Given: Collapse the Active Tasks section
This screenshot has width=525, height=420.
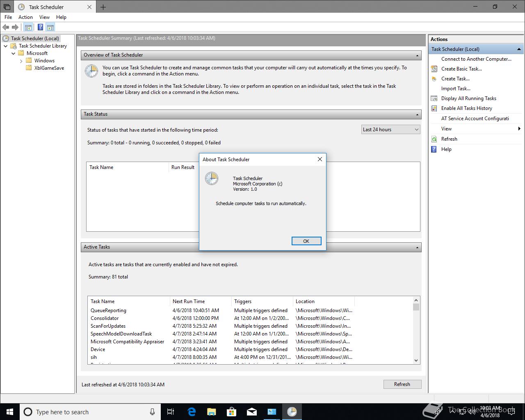Looking at the screenshot, I should tap(417, 247).
